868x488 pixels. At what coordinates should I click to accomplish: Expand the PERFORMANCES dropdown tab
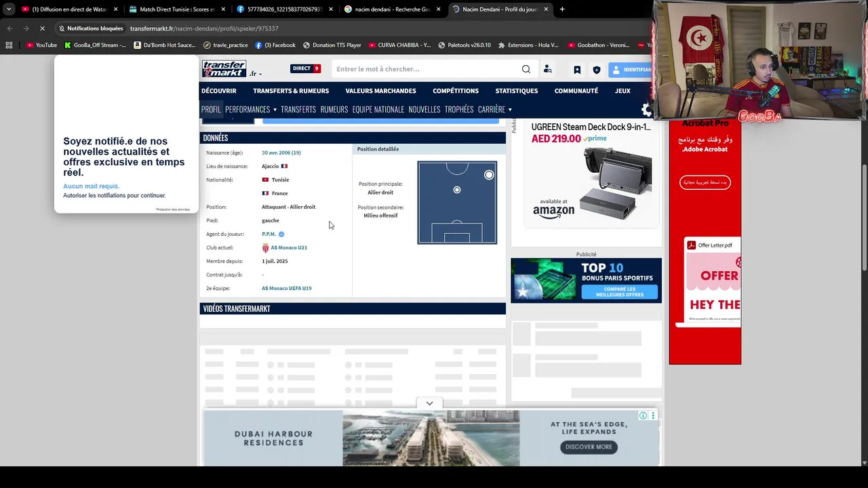click(251, 109)
